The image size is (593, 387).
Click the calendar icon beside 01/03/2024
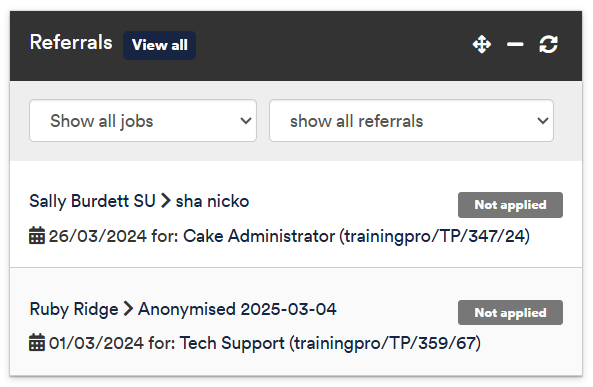37,343
